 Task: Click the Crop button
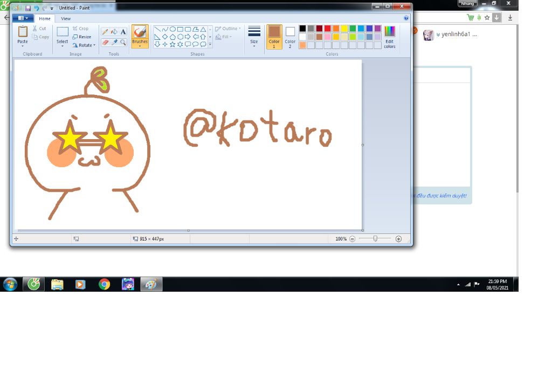(80, 29)
